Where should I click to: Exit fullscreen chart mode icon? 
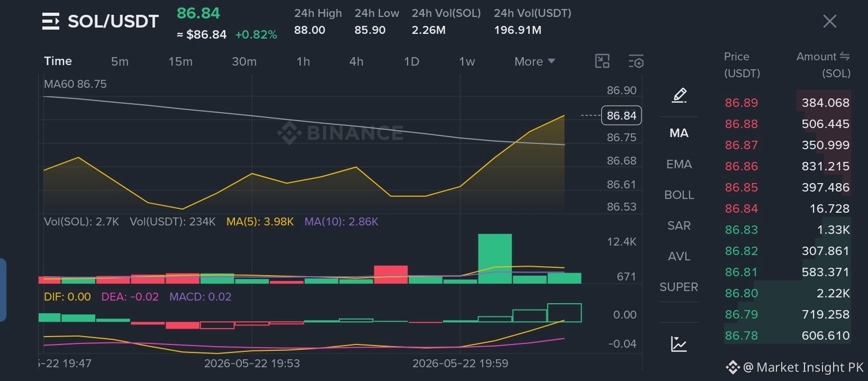(602, 61)
